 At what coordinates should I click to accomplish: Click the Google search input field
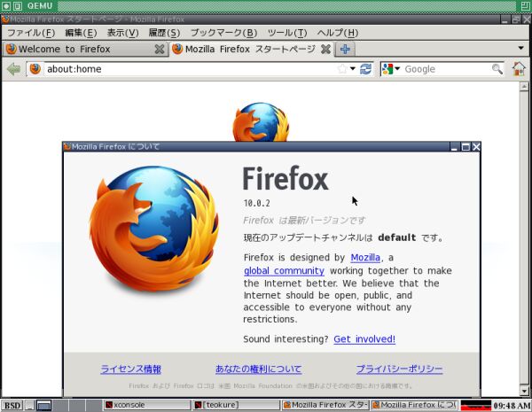[x=446, y=69]
